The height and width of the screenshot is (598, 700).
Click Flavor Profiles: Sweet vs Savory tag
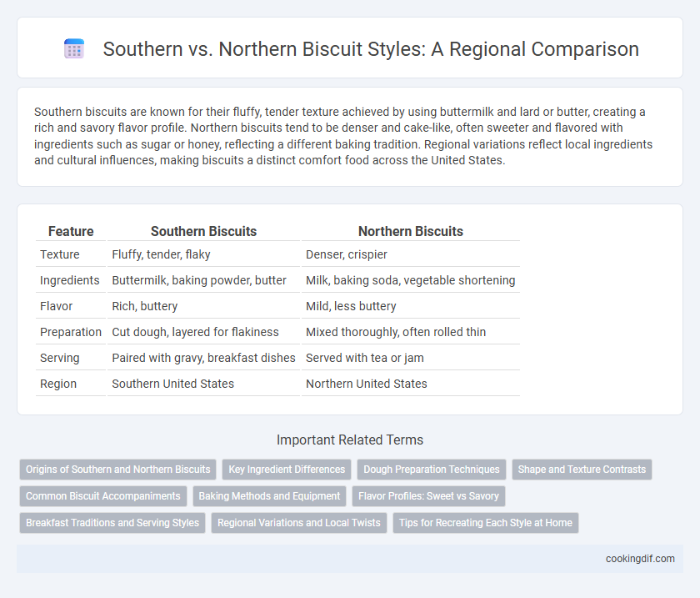point(428,496)
